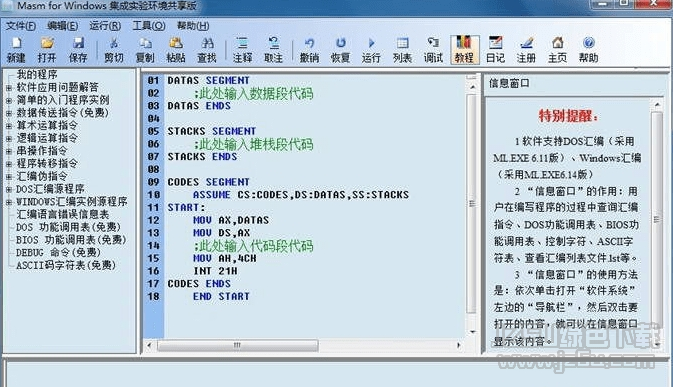Viewport: 673px width, 387px height.
Task: Click the 新建 (New) toolbar icon
Action: point(16,43)
